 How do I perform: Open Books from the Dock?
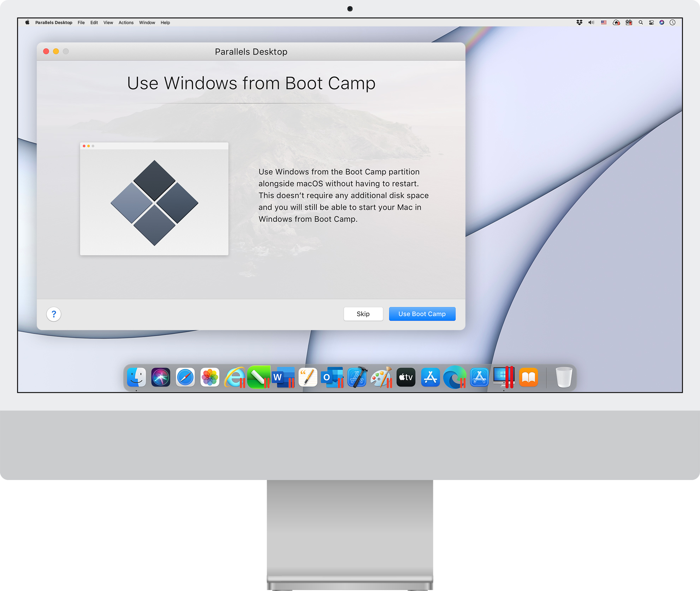click(528, 377)
